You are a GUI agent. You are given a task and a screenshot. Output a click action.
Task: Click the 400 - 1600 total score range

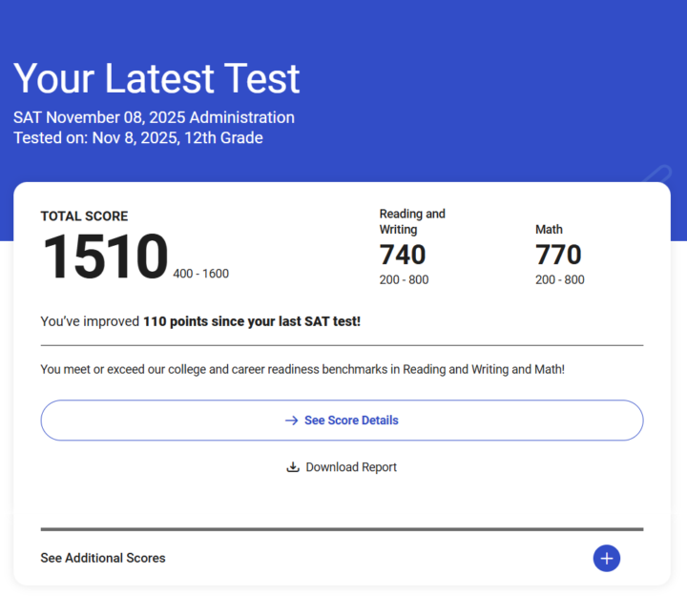pos(200,274)
